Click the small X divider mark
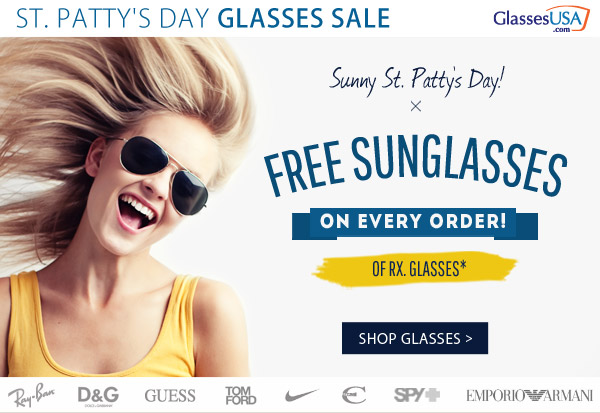Viewport: 600px width, 413px height. [x=416, y=106]
